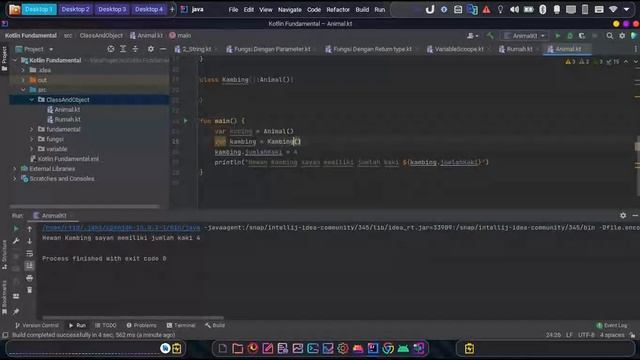Pin the Run tab

click(16, 312)
